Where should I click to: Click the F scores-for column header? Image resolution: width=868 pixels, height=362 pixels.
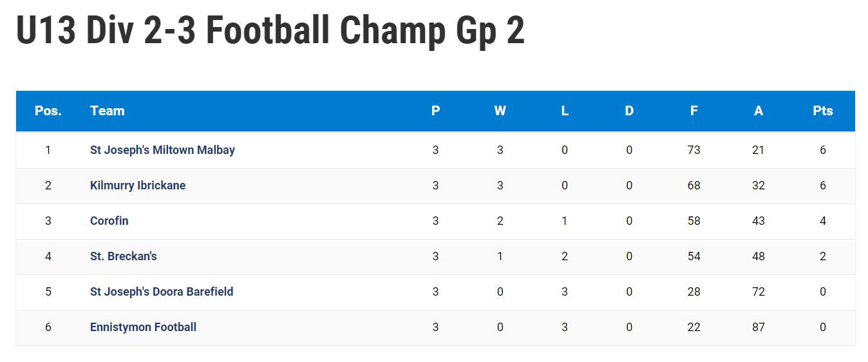pyautogui.click(x=693, y=111)
